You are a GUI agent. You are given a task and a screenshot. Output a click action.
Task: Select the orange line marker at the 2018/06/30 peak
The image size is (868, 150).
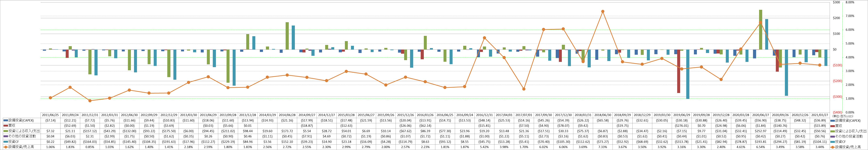(603, 12)
